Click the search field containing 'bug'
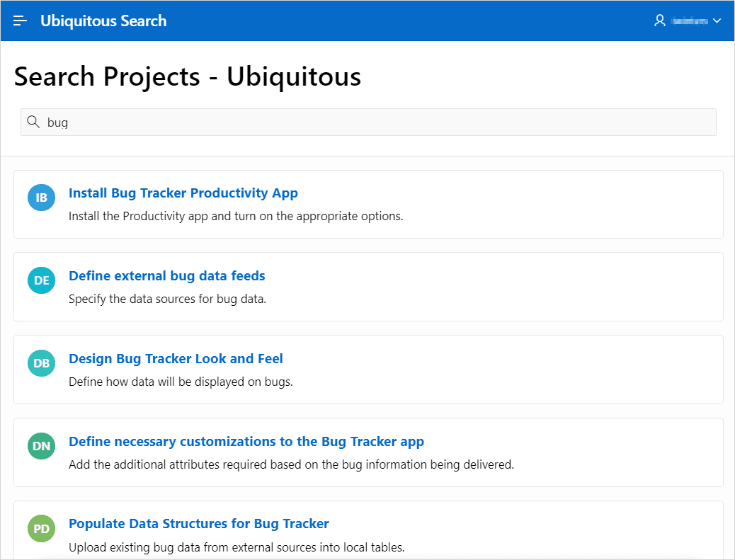Screen dimensions: 735x560 (x=368, y=122)
